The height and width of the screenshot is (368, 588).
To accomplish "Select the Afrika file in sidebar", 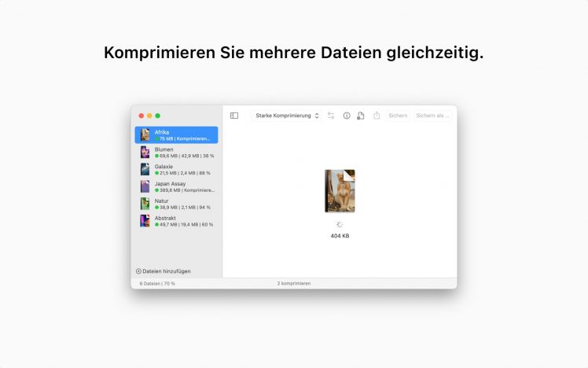I will tap(176, 135).
